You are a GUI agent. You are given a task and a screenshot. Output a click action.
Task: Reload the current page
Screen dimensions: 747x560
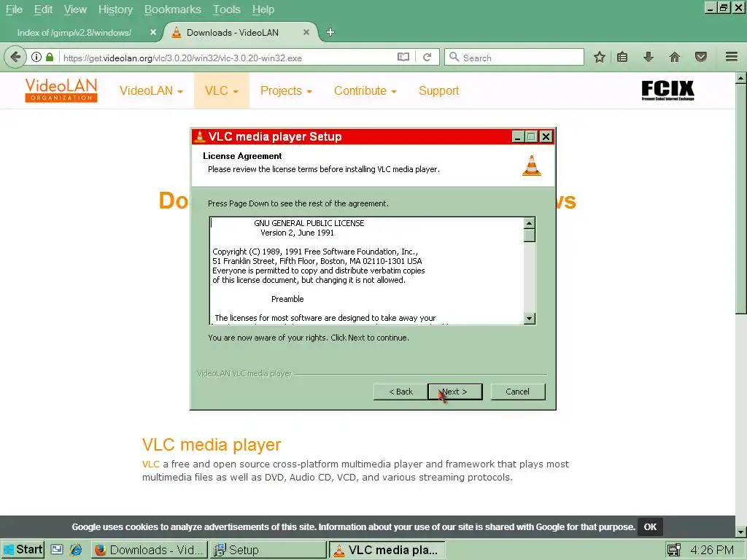coord(427,58)
